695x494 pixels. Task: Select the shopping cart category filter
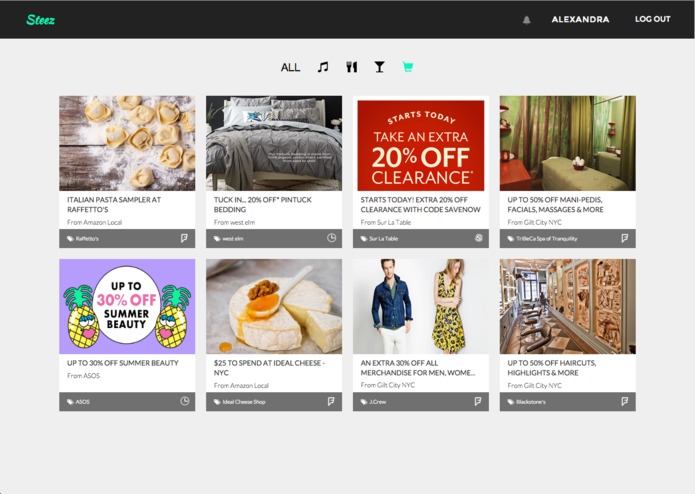point(408,67)
